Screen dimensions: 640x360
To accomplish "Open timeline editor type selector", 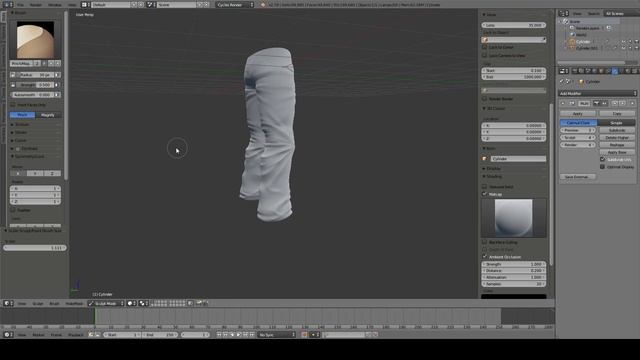I will tap(8, 335).
